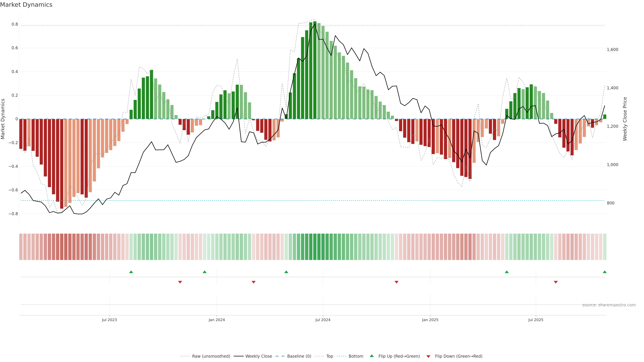Click flip-down triangle between Jul 2024 and Jan 2025
The image size is (644, 362).
click(396, 282)
